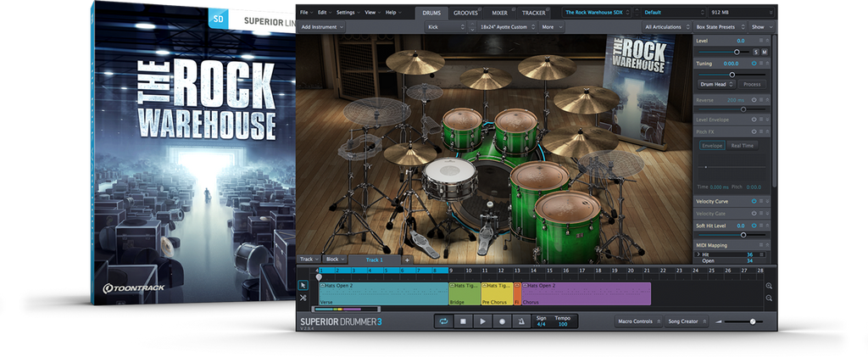This screenshot has height=357, width=868.
Task: Expand the Song Creator panel
Action: pyautogui.click(x=687, y=321)
